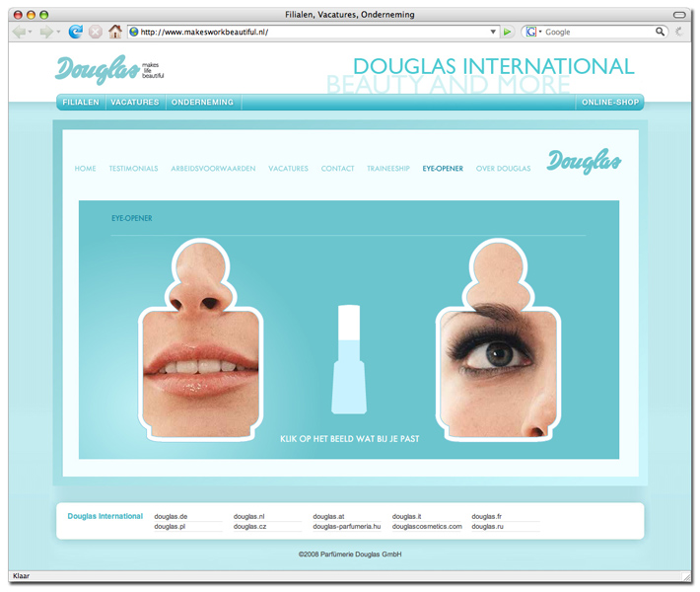This screenshot has width=700, height=592.
Task: Open the Forward button history dropdown arrow
Action: 58,32
